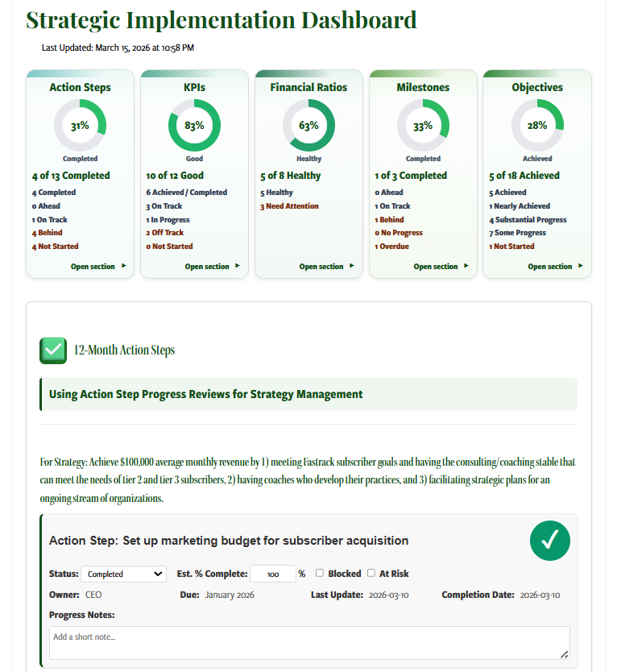Open section on the Financial Ratios card
Viewport: 617px width, 672px height.
click(x=327, y=267)
